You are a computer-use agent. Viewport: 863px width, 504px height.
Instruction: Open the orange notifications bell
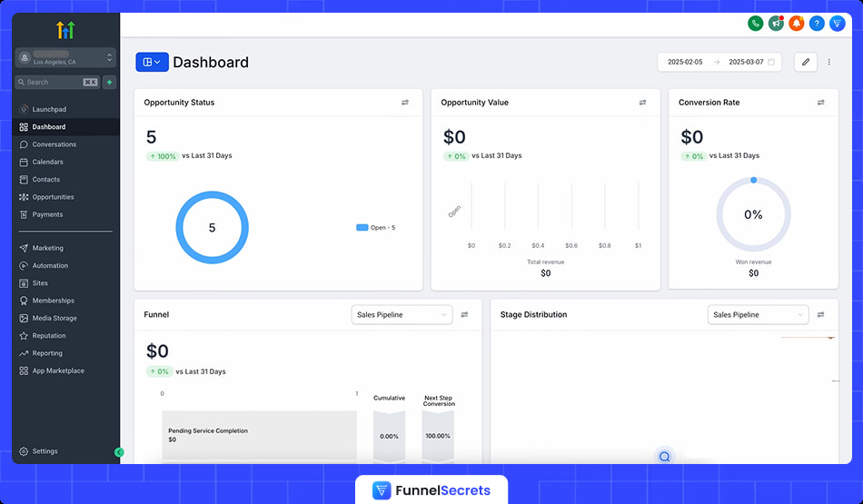pyautogui.click(x=797, y=23)
